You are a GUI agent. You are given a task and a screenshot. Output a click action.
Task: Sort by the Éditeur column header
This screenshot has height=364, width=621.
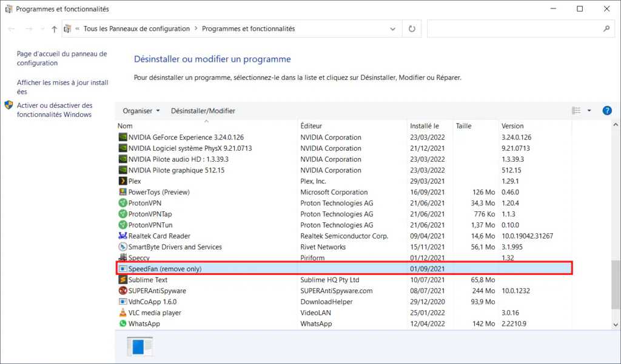click(x=352, y=126)
